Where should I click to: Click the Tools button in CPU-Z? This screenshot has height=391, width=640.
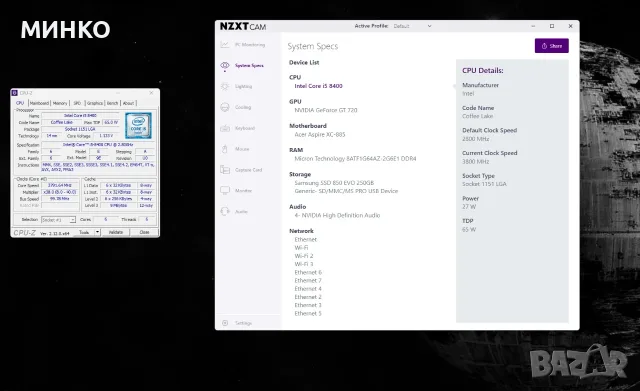coord(84,232)
